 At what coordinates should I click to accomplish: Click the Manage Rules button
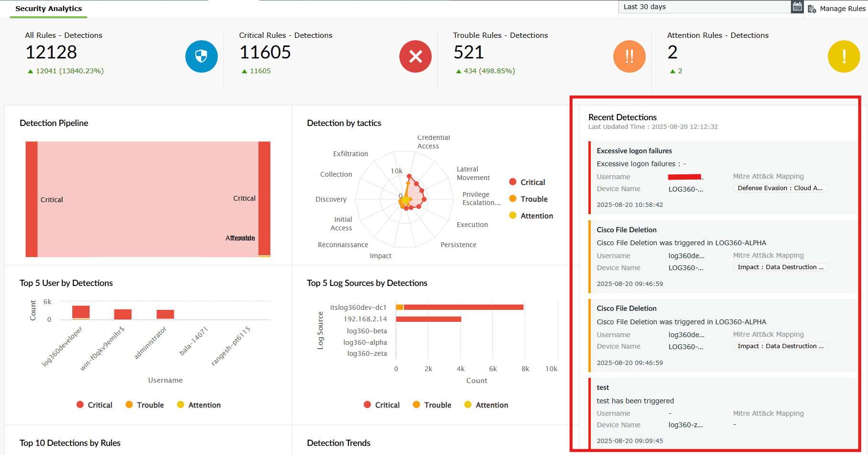[x=841, y=8]
